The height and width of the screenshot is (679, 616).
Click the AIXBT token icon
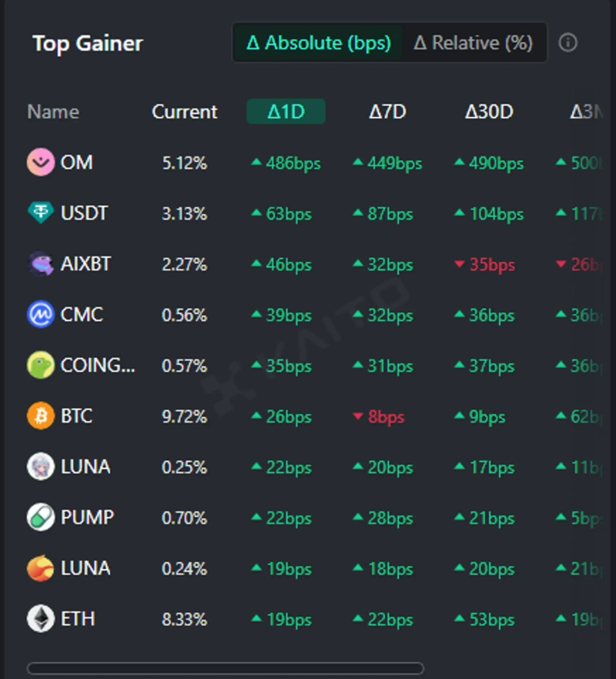(41, 264)
